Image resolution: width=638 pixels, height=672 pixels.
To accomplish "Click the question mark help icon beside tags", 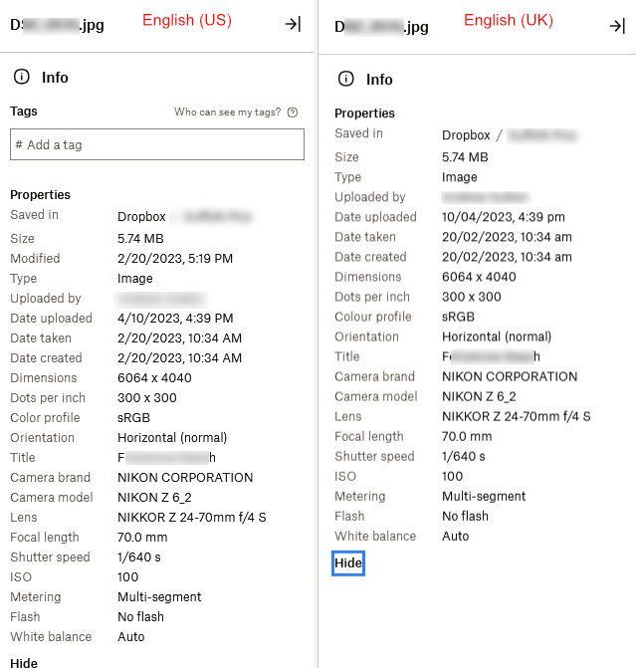I will point(293,112).
